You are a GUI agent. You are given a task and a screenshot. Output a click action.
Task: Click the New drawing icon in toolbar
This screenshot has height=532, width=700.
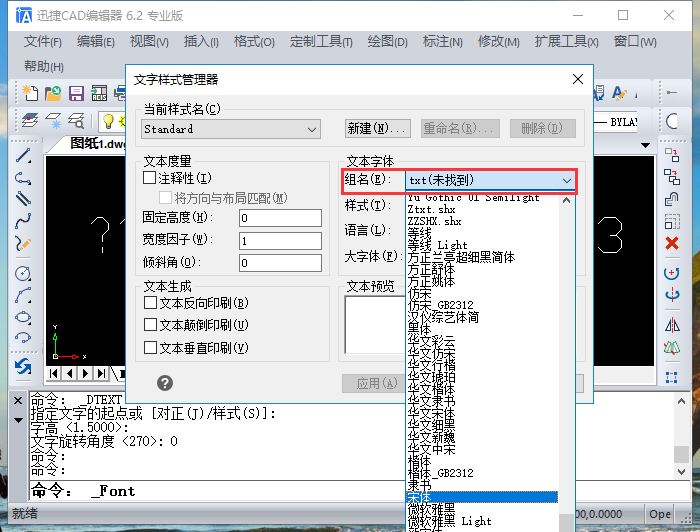tap(30, 93)
